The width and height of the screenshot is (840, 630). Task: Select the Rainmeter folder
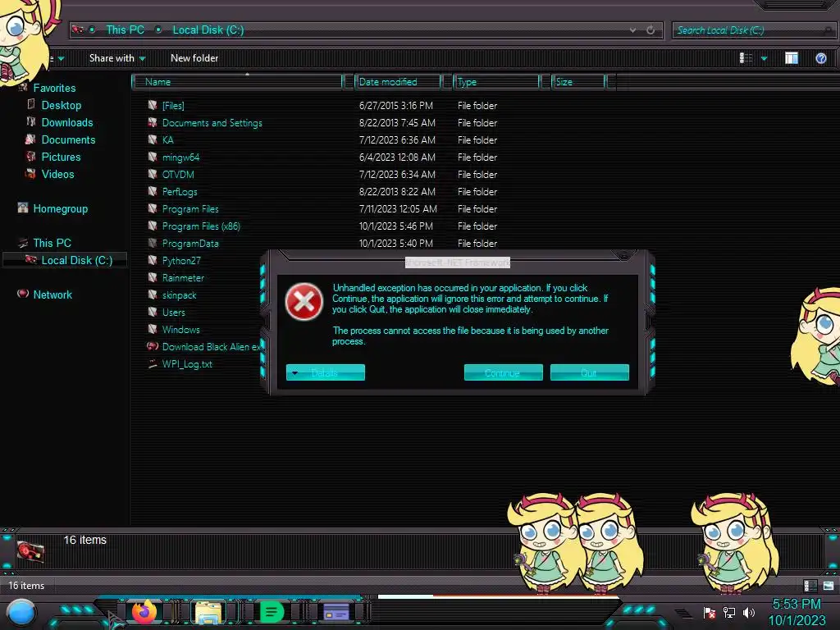click(183, 277)
